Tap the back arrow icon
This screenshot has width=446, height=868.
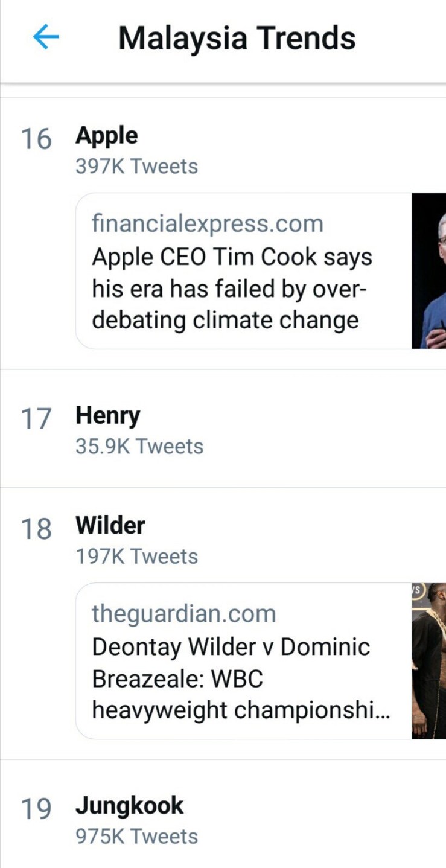click(x=46, y=38)
